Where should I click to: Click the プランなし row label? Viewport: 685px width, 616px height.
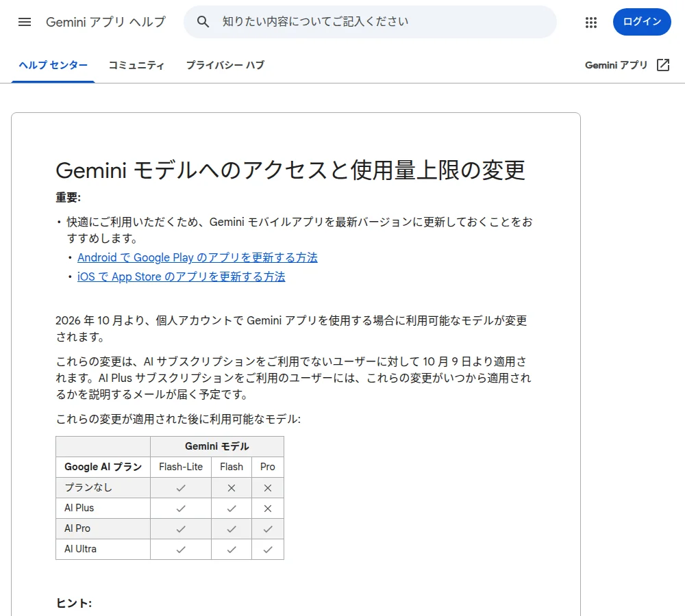pos(88,487)
